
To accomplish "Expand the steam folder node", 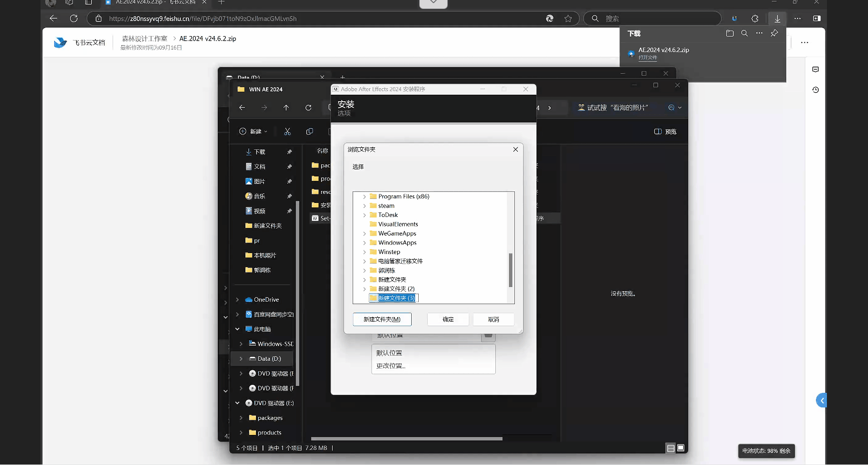I will coord(365,206).
